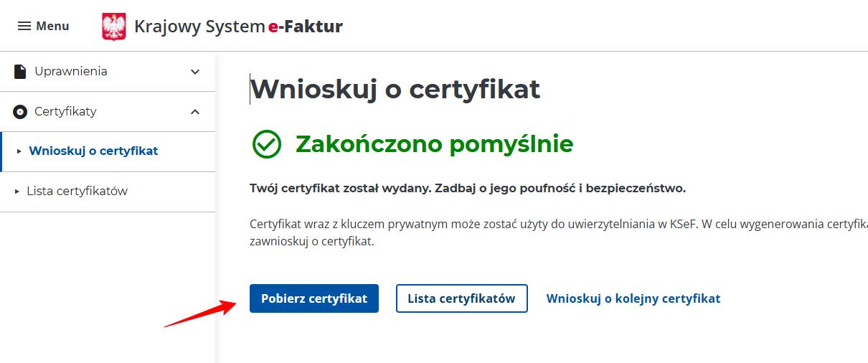Click the Polish eagle emblem logo
Screen dimensions: 868x363
click(114, 27)
